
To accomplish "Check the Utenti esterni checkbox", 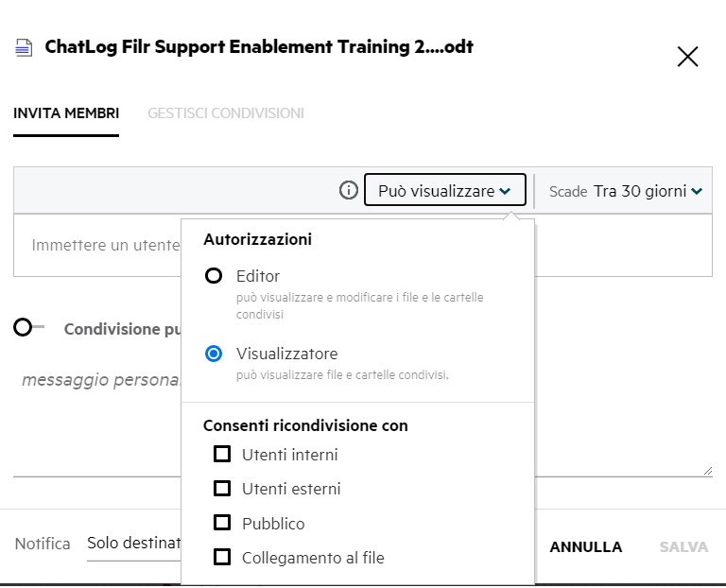I will pos(222,489).
